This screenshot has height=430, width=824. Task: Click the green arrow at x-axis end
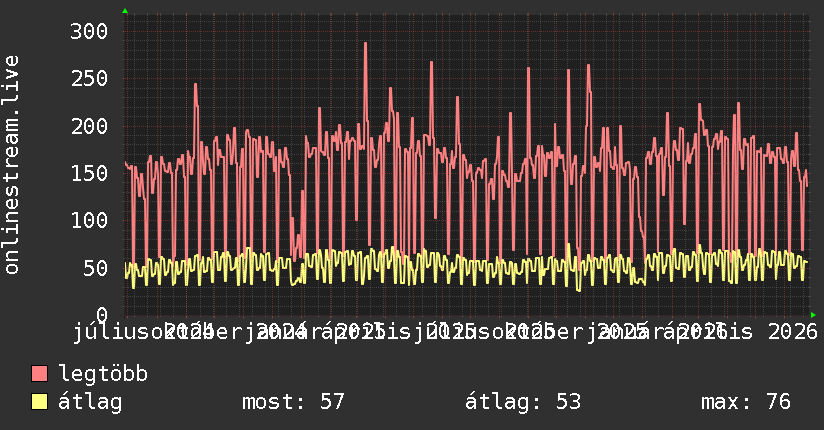pyautogui.click(x=813, y=315)
